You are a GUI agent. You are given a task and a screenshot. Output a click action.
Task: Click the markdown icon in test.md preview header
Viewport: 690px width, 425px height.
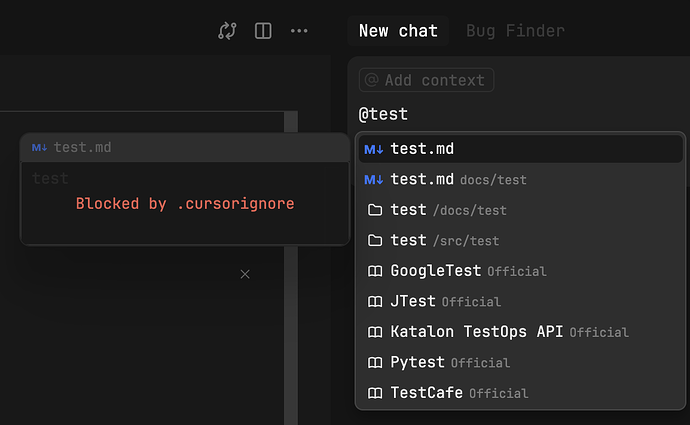click(40, 148)
